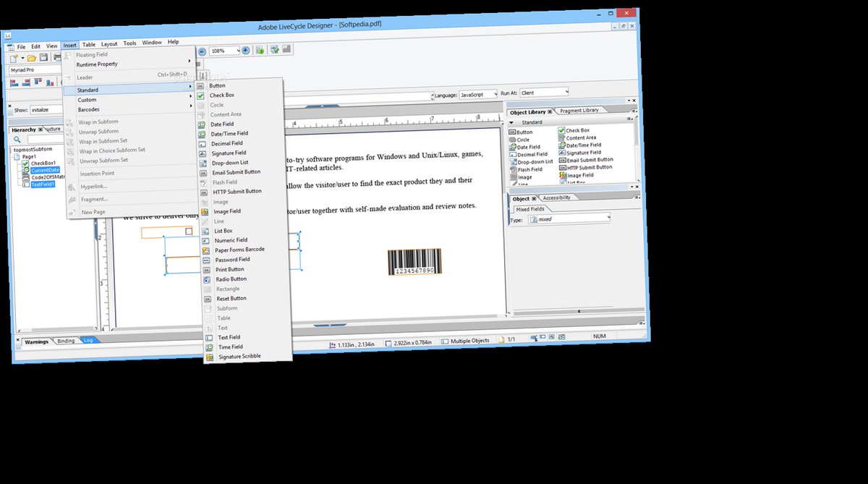Image resolution: width=868 pixels, height=484 pixels.
Task: Click Image Field in Object Library
Action: pos(576,175)
